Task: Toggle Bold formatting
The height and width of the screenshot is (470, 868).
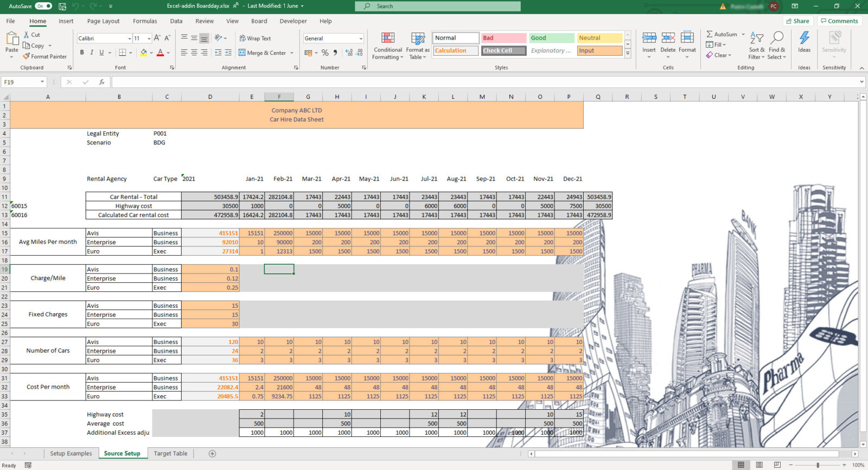Action: tap(82, 53)
